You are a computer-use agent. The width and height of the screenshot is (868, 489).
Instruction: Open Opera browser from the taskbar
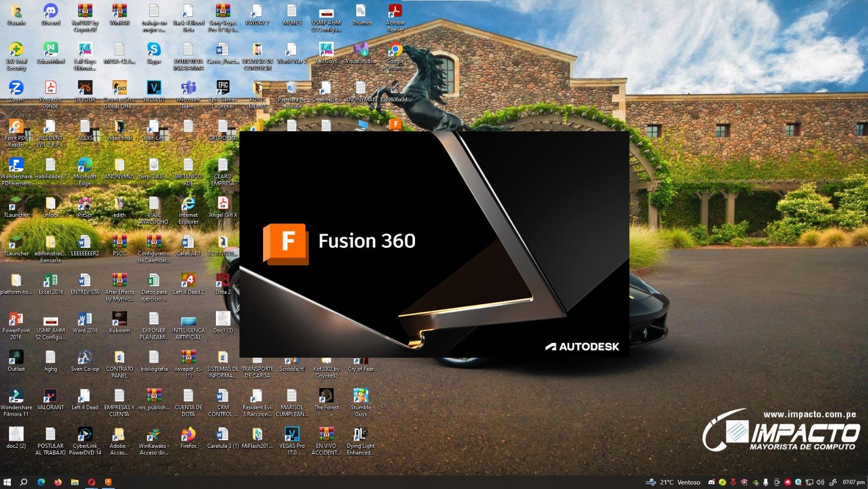[92, 482]
